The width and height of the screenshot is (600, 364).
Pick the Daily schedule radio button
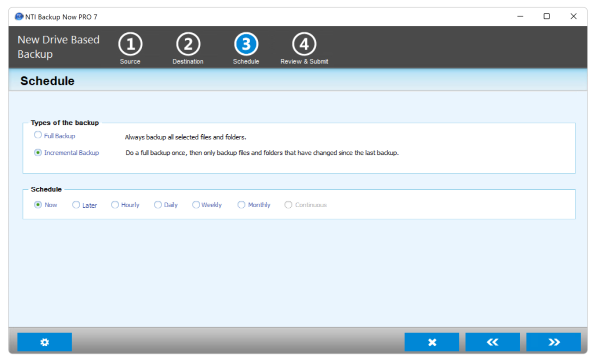coord(158,205)
